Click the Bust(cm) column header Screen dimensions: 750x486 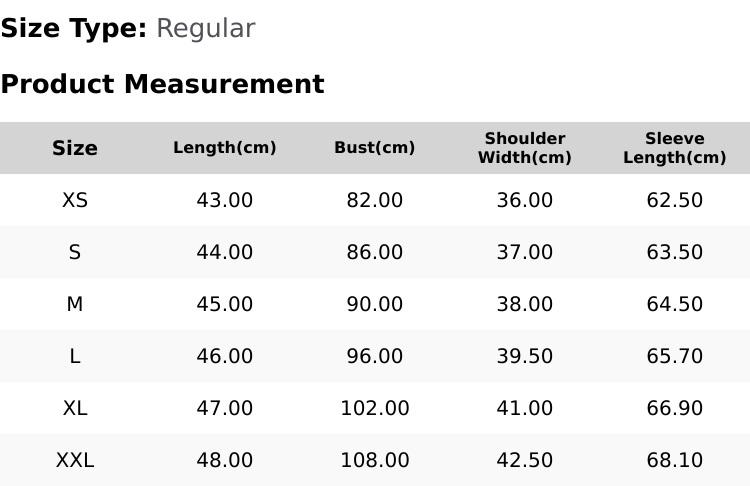(x=375, y=148)
